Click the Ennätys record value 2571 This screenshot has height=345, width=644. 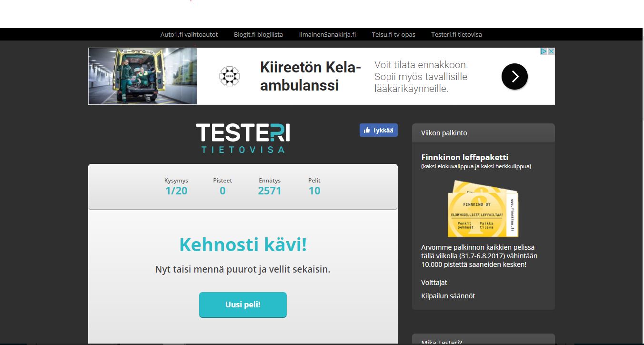coord(270,191)
